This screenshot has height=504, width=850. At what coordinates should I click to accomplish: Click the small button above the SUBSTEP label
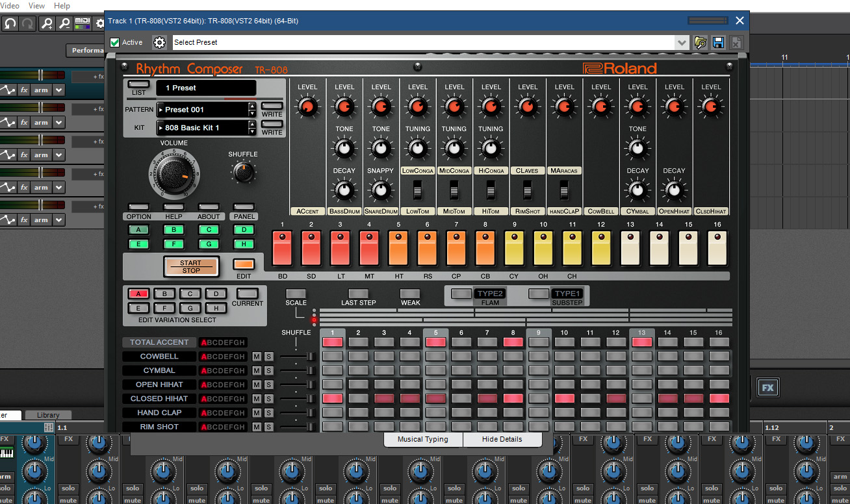pos(539,294)
